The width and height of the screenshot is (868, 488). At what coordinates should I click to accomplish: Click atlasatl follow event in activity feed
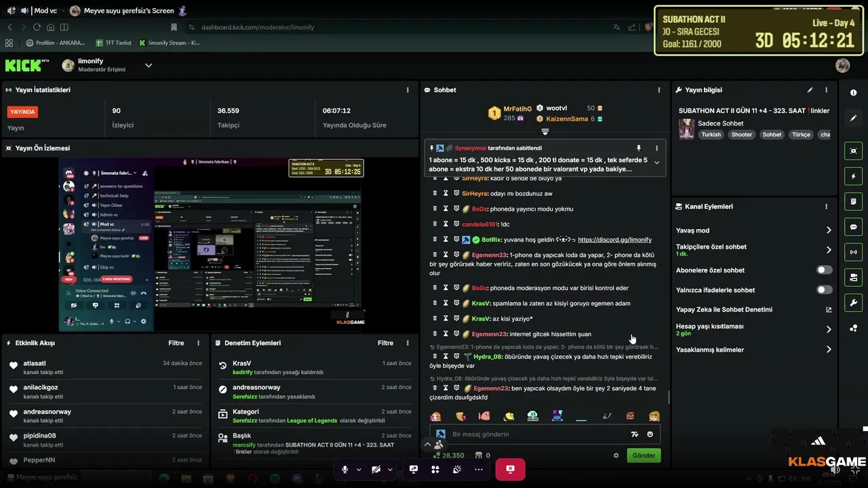[105, 367]
